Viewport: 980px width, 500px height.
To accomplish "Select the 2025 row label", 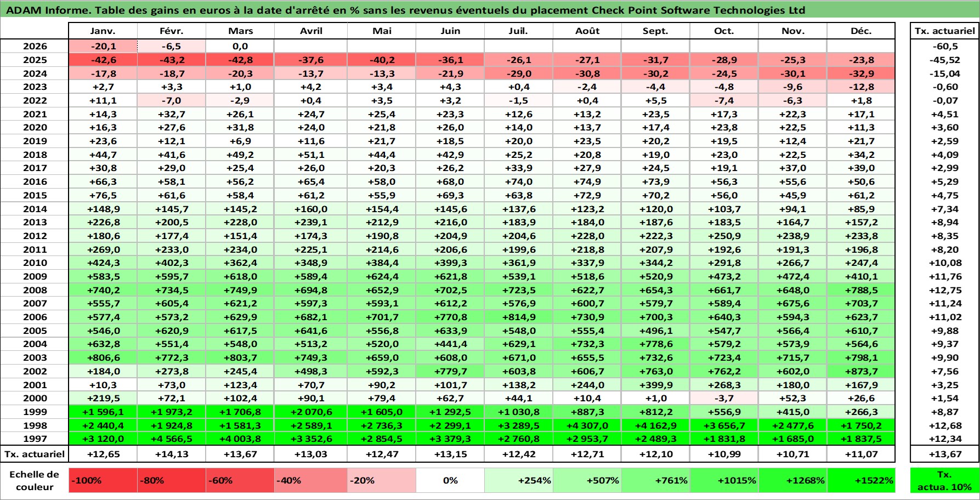I will click(x=35, y=60).
